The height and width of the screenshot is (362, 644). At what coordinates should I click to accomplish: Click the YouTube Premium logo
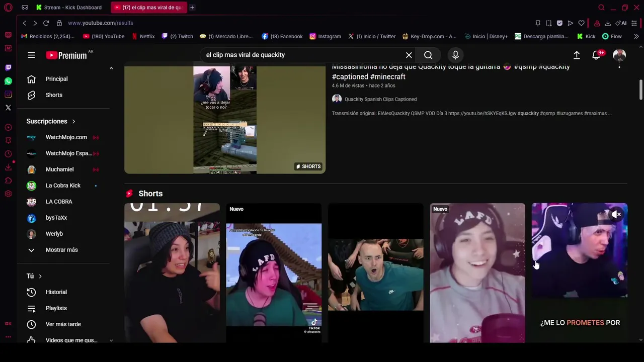[x=66, y=55]
